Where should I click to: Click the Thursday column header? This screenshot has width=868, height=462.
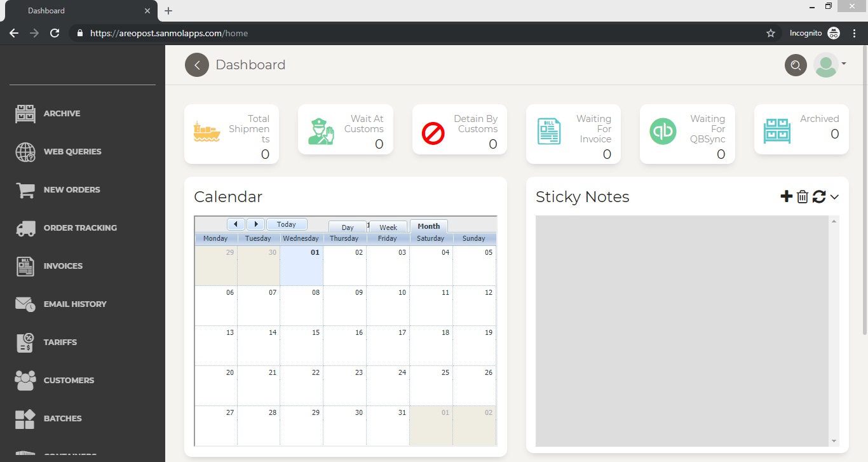coord(344,238)
